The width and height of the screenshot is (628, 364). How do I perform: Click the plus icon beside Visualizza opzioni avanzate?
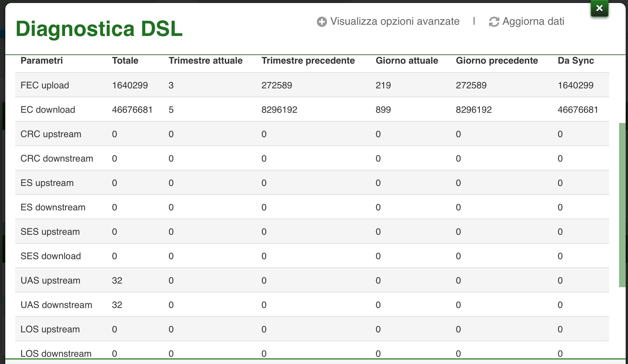pyautogui.click(x=322, y=22)
